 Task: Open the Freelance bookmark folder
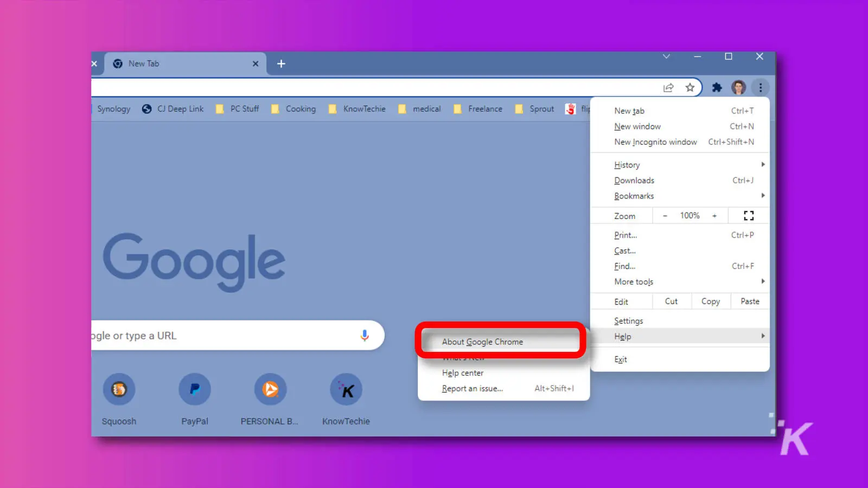point(478,109)
